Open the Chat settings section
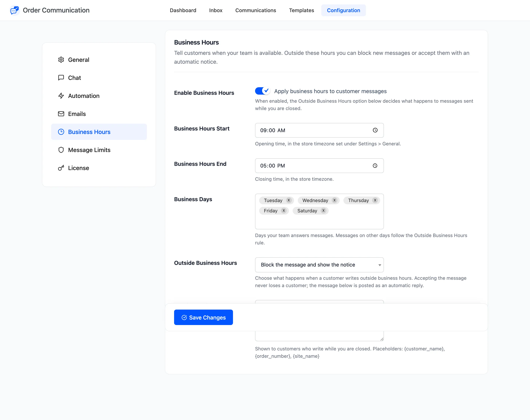The height and width of the screenshot is (420, 530). pyautogui.click(x=99, y=78)
